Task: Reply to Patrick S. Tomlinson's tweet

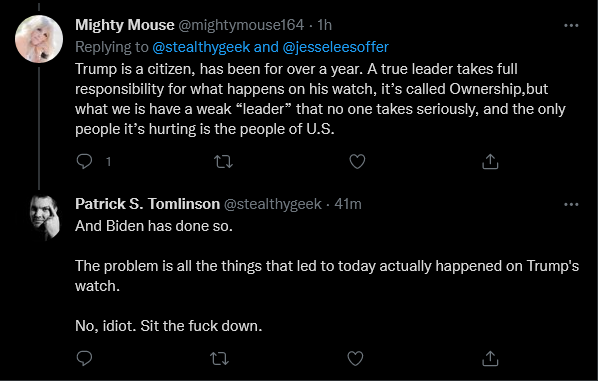Action: click(84, 358)
